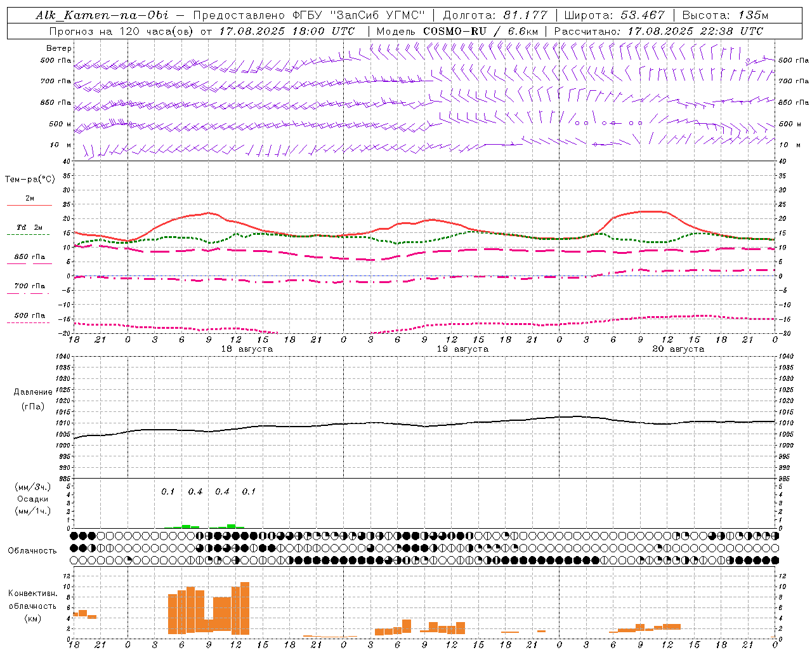
Task: Click the 20 августа date label
Action: pos(678,349)
